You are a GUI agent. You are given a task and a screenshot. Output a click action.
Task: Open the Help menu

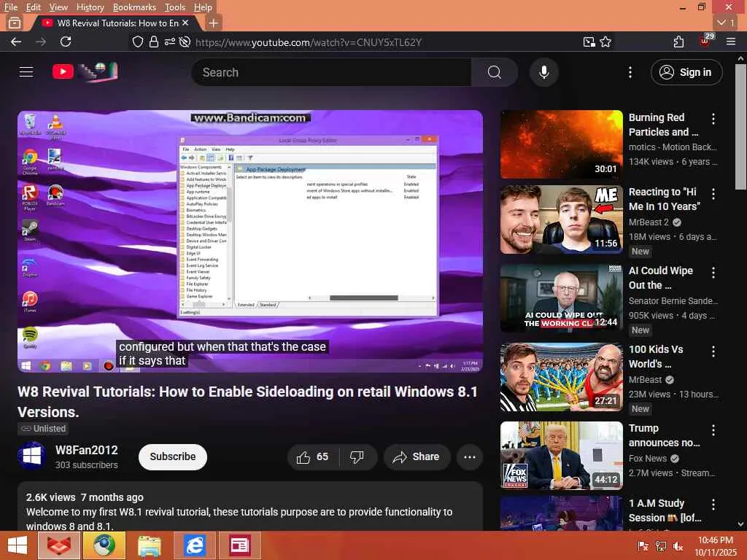pos(203,7)
